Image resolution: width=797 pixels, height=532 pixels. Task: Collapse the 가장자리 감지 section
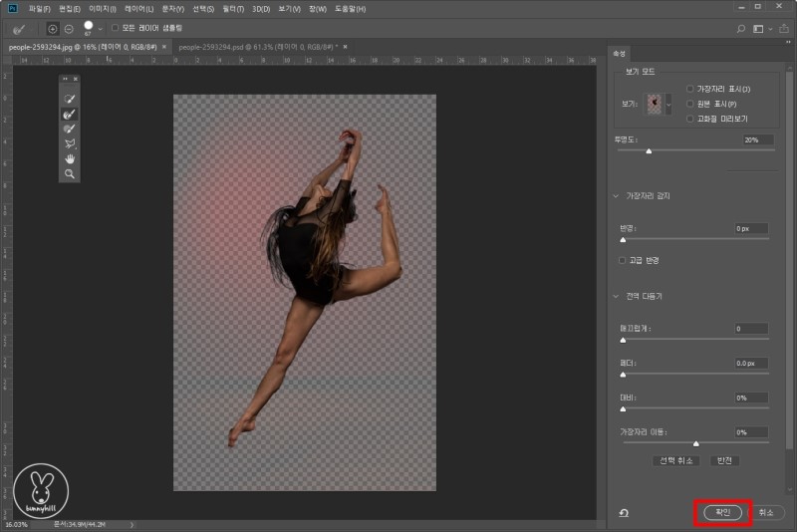coord(618,196)
